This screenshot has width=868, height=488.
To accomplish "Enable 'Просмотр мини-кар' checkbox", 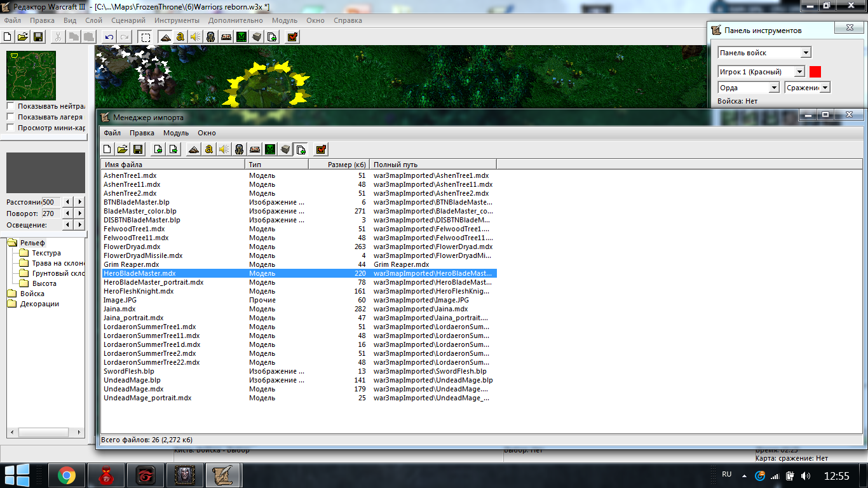I will [x=11, y=128].
